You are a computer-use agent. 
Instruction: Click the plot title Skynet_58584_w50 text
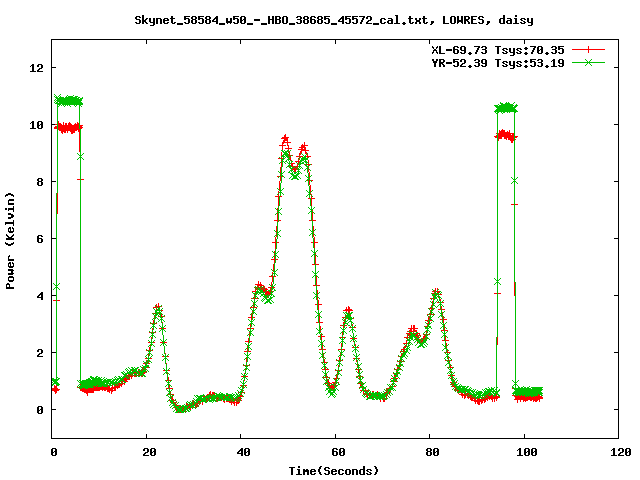(x=334, y=20)
